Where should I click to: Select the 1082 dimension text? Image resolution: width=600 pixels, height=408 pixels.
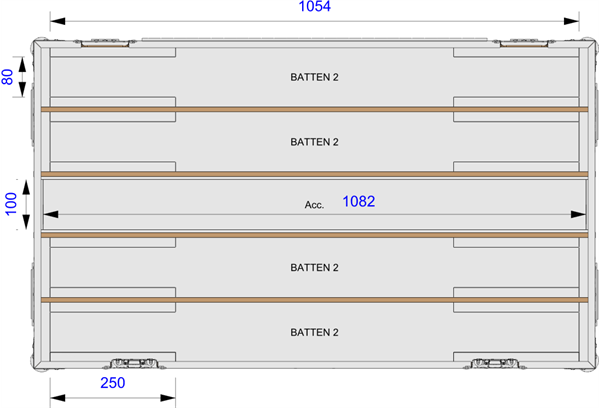click(x=358, y=202)
